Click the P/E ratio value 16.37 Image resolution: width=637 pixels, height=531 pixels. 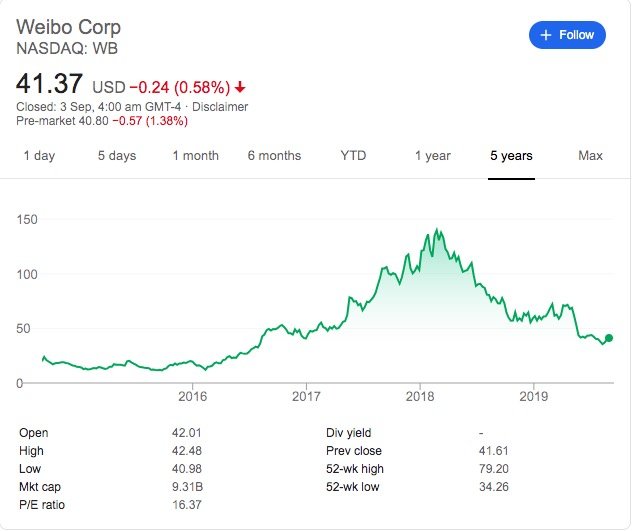click(186, 505)
